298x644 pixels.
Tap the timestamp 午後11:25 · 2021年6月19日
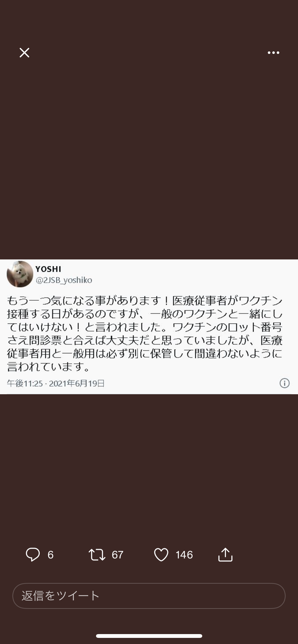coord(56,383)
